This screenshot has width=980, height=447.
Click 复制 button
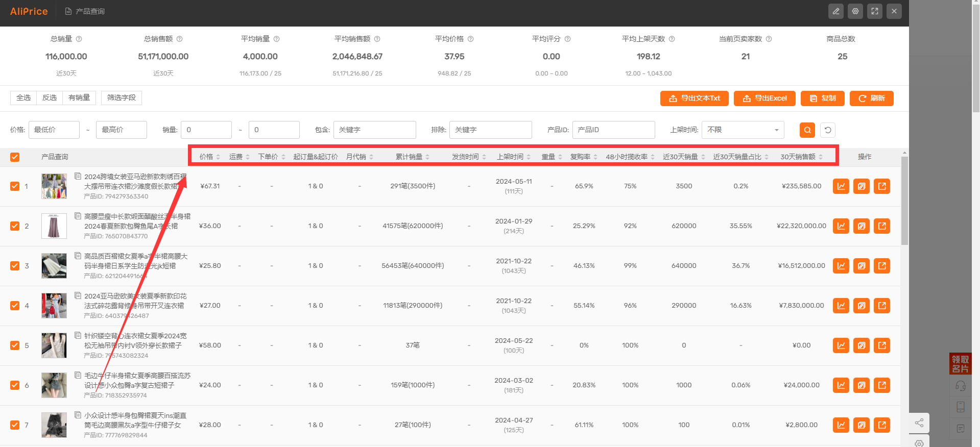tap(823, 98)
